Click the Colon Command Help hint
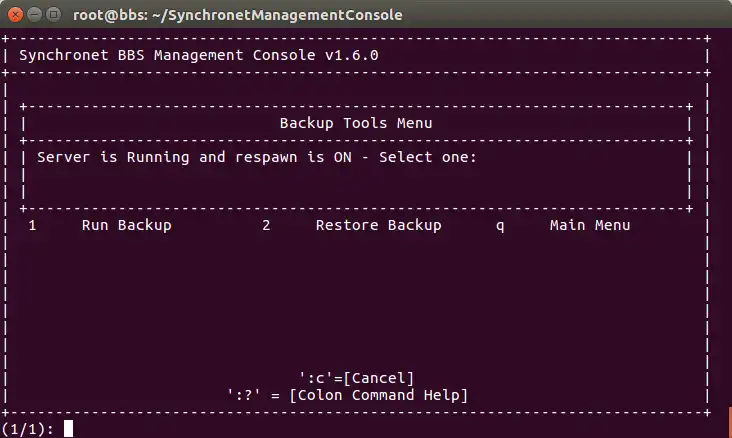The height and width of the screenshot is (438, 732). click(x=347, y=395)
